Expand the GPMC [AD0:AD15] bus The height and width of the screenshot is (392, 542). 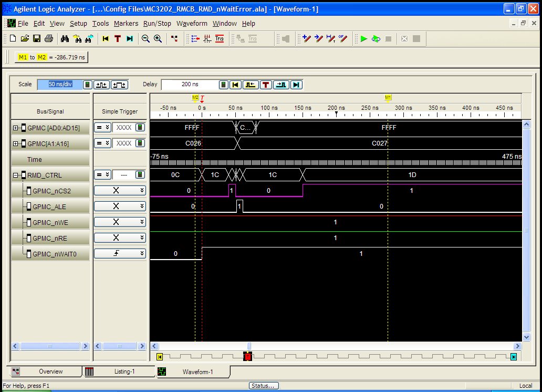pyautogui.click(x=16, y=128)
